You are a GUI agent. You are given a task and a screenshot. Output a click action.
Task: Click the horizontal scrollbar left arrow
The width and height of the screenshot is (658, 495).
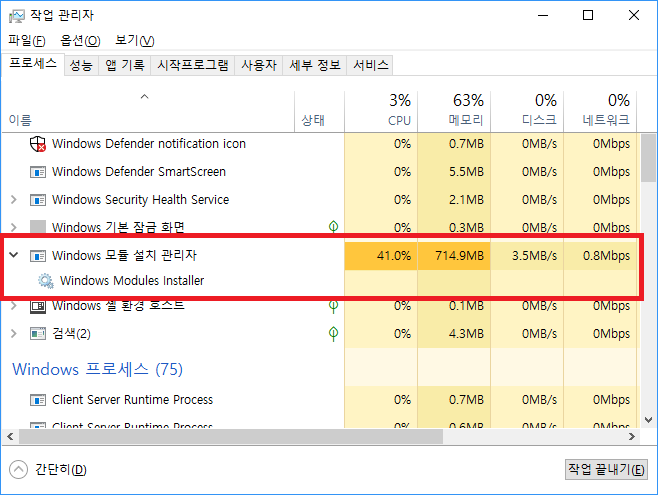tap(10, 437)
